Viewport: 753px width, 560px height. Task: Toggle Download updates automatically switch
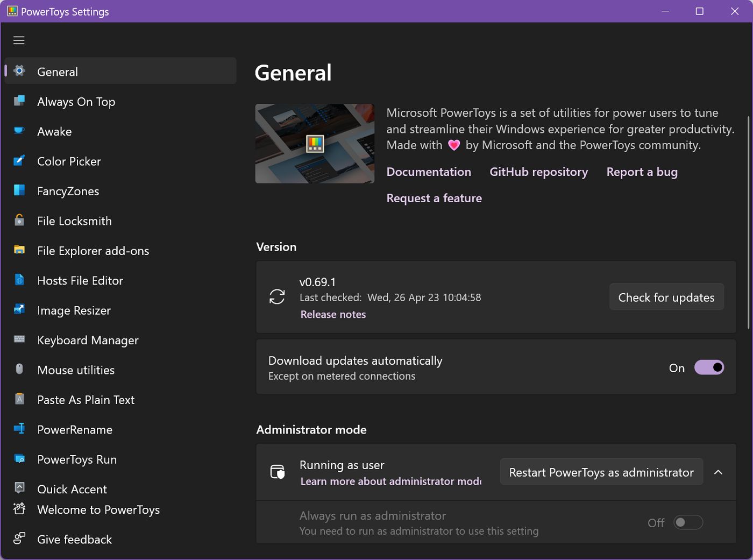point(709,367)
